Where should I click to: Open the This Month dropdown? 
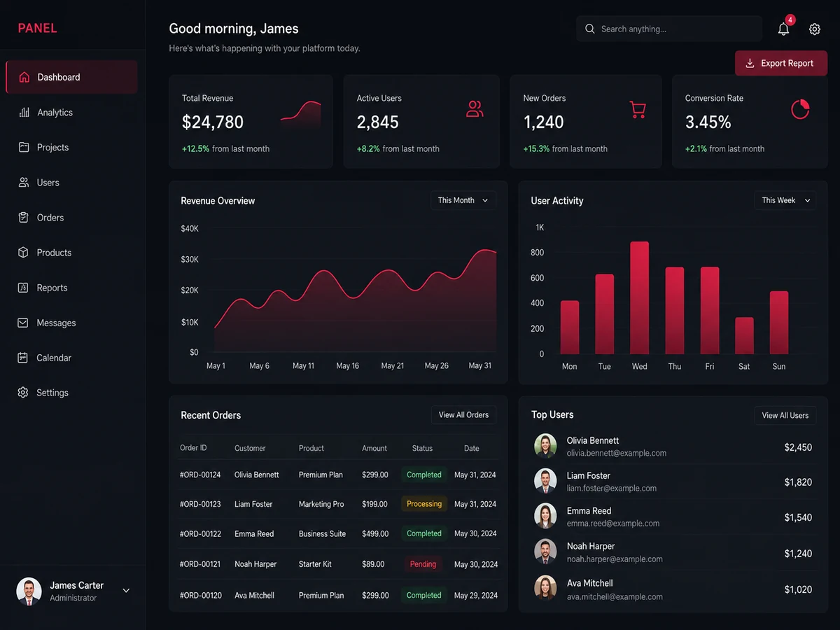pyautogui.click(x=463, y=200)
